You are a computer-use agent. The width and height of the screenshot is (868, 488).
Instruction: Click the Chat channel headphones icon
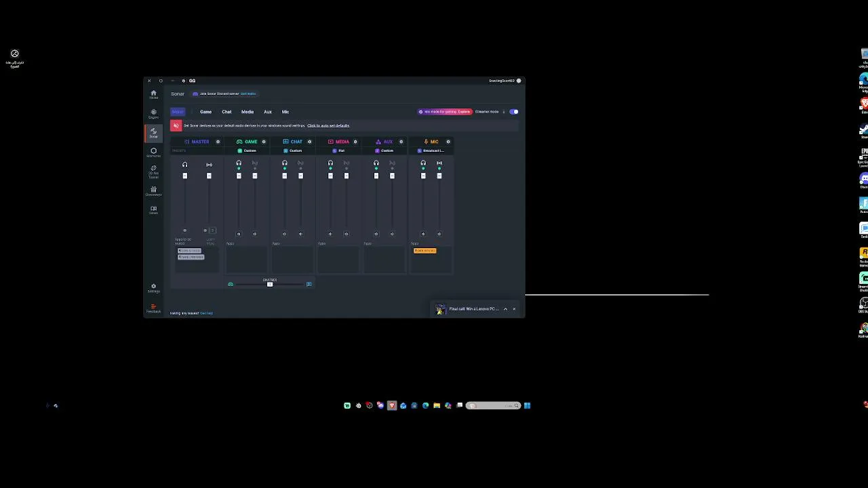[x=285, y=163]
